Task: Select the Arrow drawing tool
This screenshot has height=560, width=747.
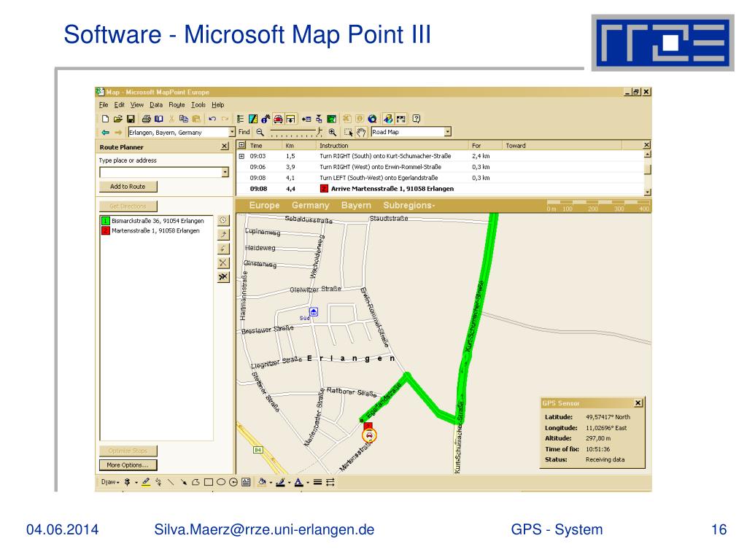Action: [x=183, y=483]
